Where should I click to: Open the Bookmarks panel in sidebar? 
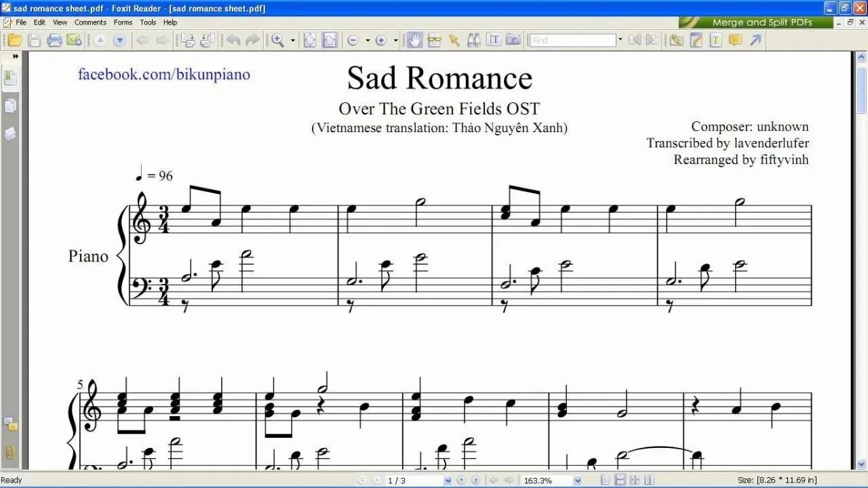10,77
